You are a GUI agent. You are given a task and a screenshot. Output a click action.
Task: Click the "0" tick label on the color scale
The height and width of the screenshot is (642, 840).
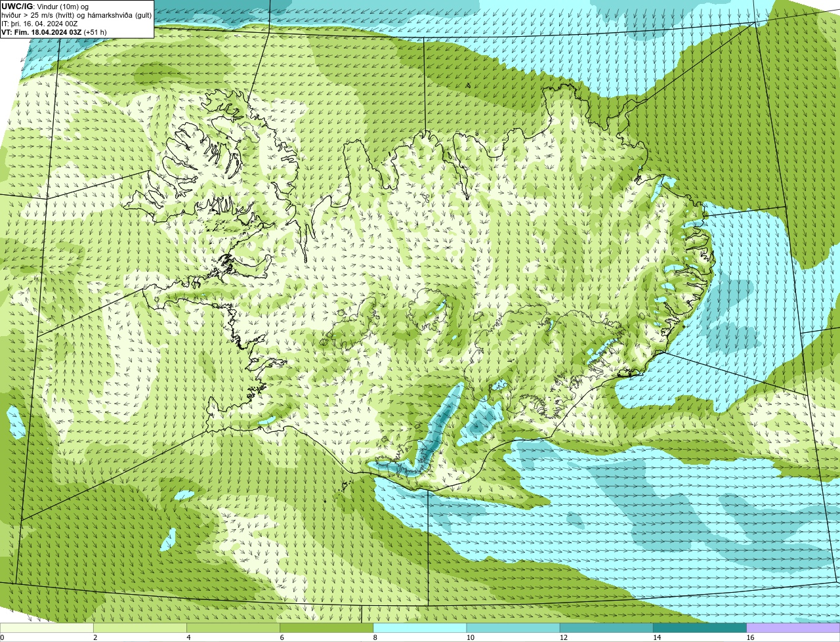point(2,637)
